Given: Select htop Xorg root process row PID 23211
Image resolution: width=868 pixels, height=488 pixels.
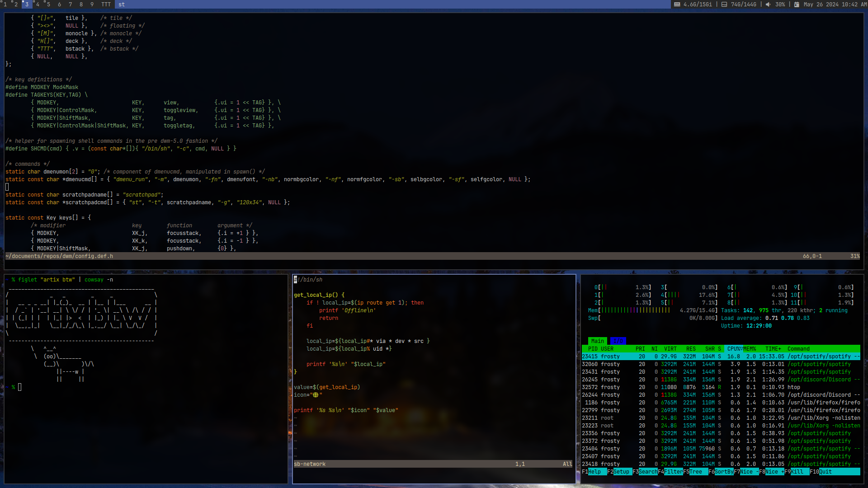Looking at the screenshot, I should 721,418.
